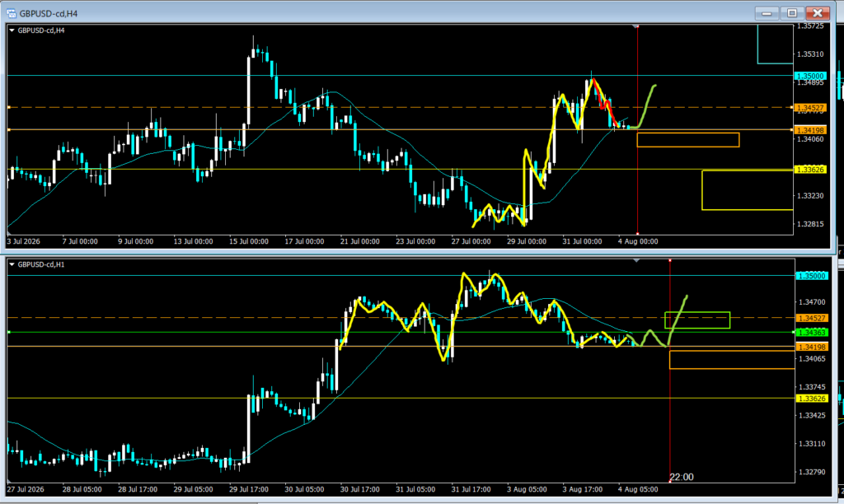
Task: Minimize the GBPUSD-cd,H4 chart window
Action: pos(767,13)
